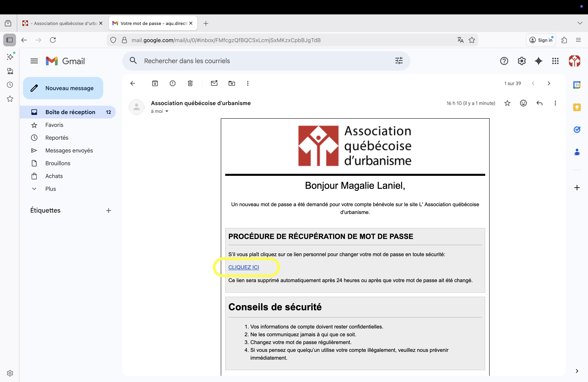Image resolution: width=588 pixels, height=382 pixels.
Task: Star this email from Association québécoise d'urbanisme
Action: click(507, 103)
